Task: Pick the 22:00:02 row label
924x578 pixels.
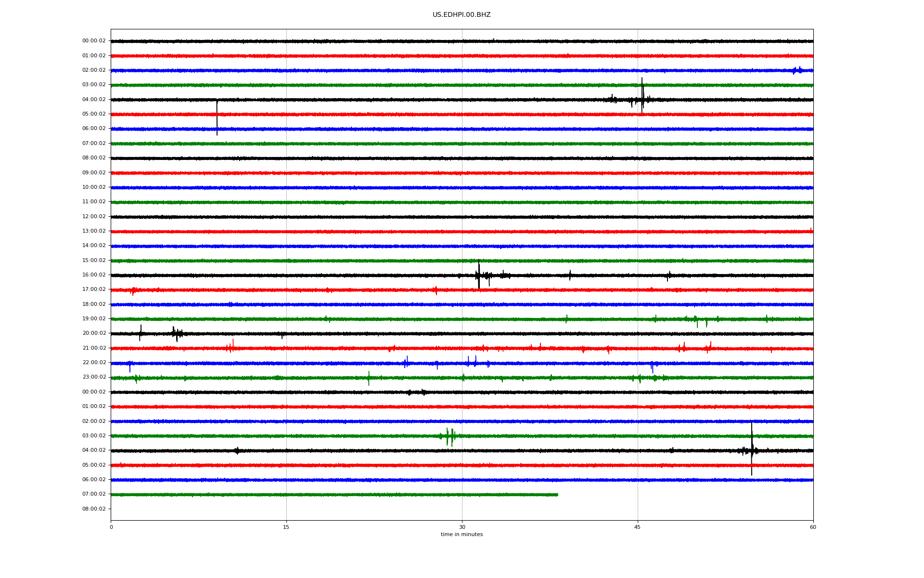Action: click(94, 363)
